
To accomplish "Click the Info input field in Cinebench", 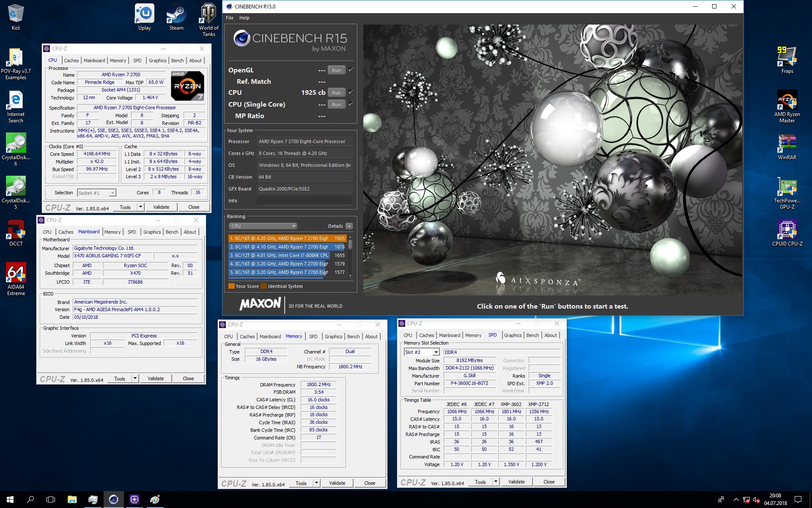I will click(304, 201).
